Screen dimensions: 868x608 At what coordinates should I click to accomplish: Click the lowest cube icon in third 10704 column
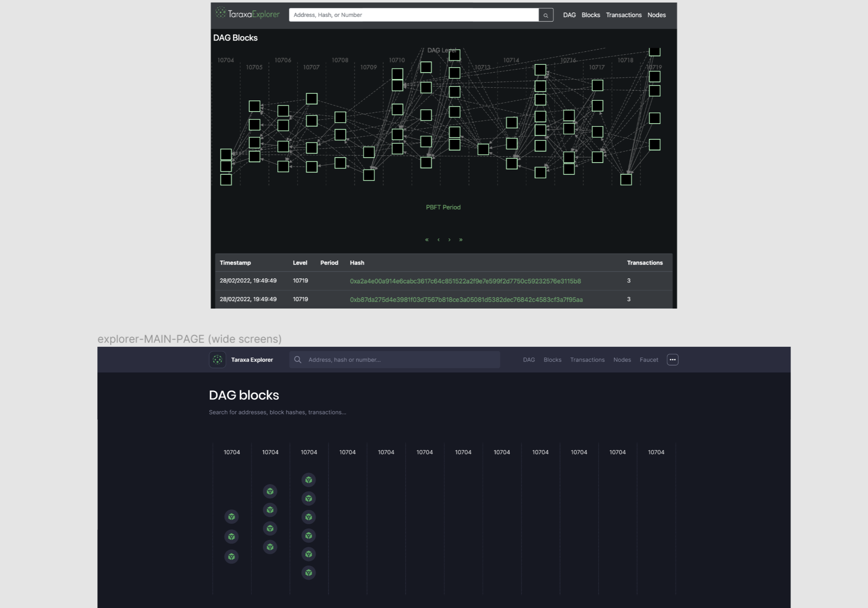coord(308,573)
